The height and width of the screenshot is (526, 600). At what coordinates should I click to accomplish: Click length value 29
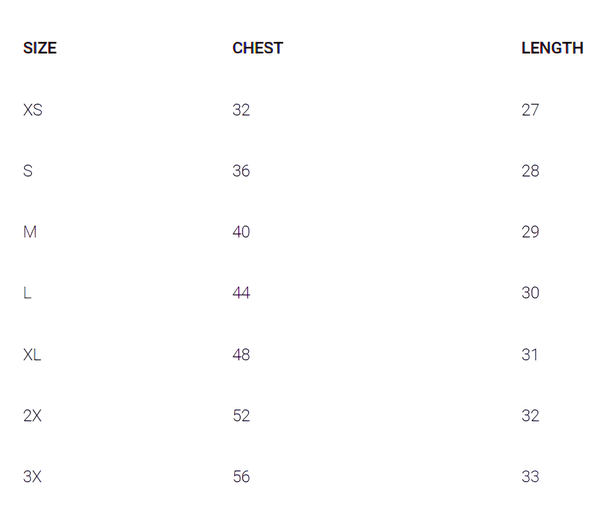click(530, 232)
